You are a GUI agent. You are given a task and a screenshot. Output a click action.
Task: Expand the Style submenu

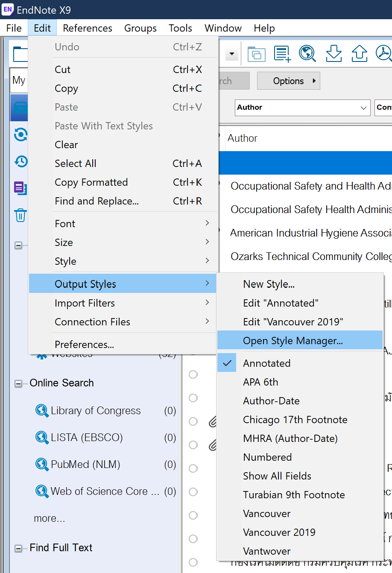(x=123, y=261)
